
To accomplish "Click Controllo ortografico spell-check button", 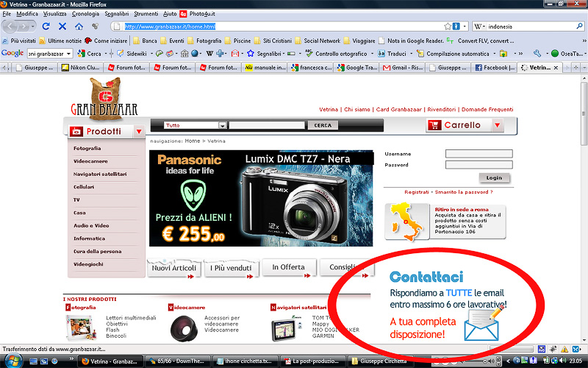I will [336, 54].
